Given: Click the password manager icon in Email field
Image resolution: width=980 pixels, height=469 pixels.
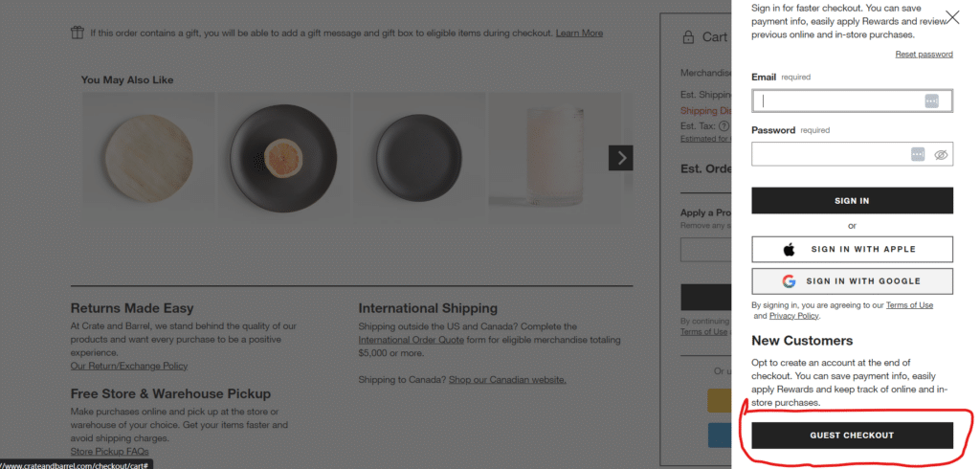Looking at the screenshot, I should [932, 100].
